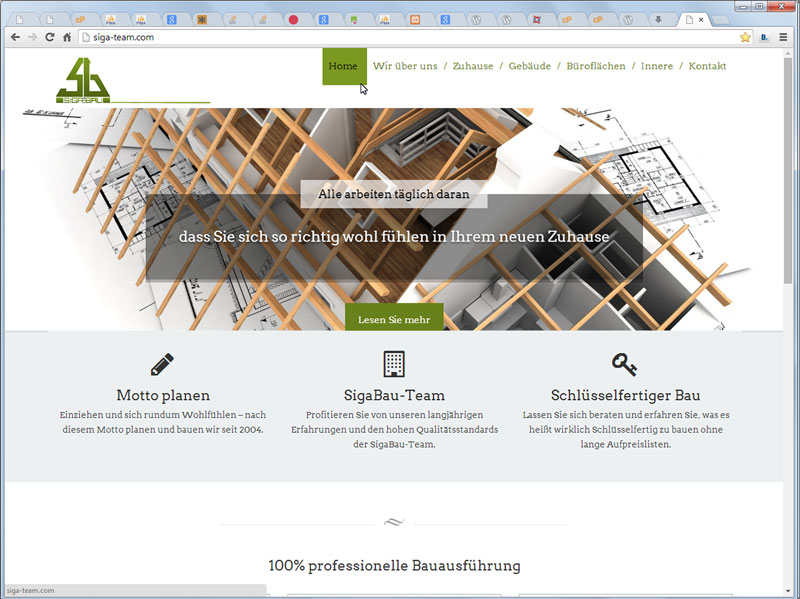The image size is (800, 599).
Task: Go back using the browser back arrow
Action: pyautogui.click(x=15, y=37)
